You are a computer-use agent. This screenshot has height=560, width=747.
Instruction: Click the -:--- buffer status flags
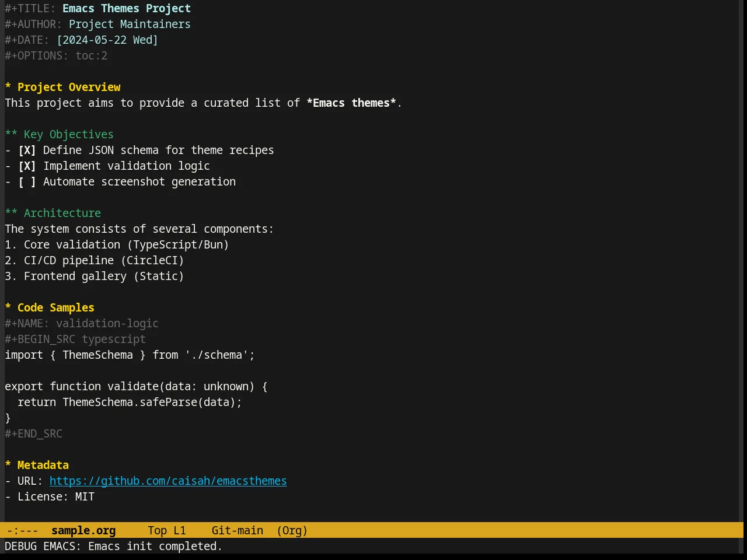click(23, 531)
